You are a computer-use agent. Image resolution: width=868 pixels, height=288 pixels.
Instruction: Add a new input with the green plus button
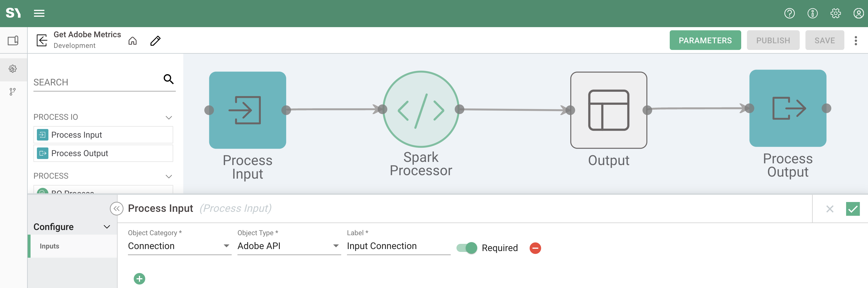click(x=139, y=278)
